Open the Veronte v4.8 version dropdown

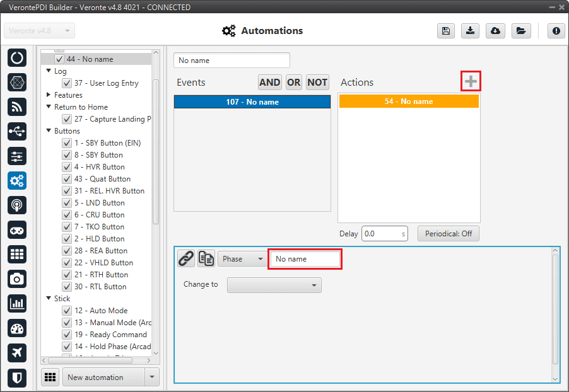click(39, 31)
